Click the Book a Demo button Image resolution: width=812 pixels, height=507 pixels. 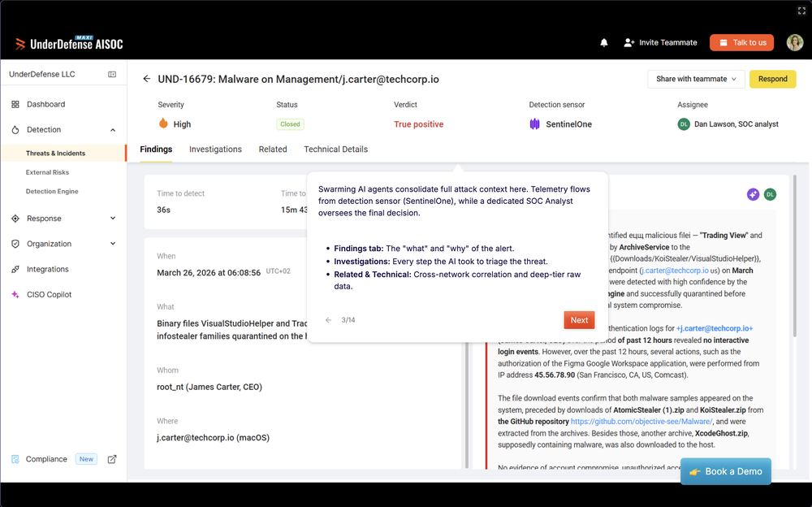pos(725,471)
